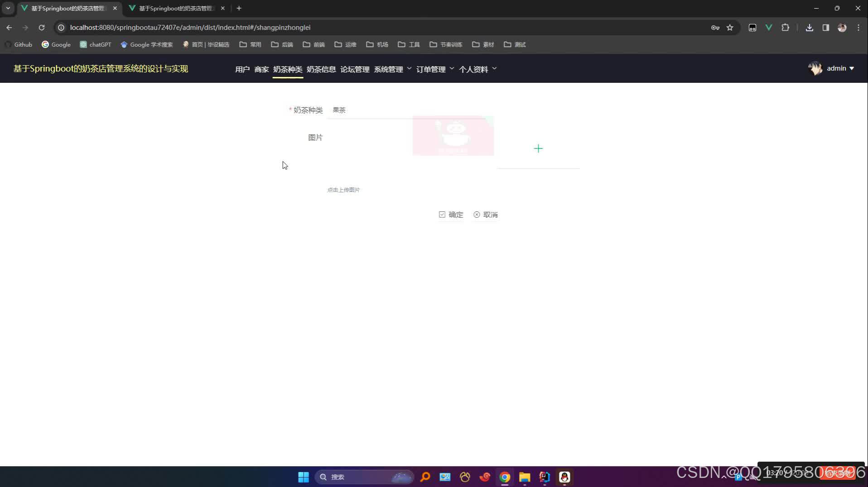Screen dimensions: 868x487
Task: Open the Google 学术搜索 bookmark
Action: 146,44
